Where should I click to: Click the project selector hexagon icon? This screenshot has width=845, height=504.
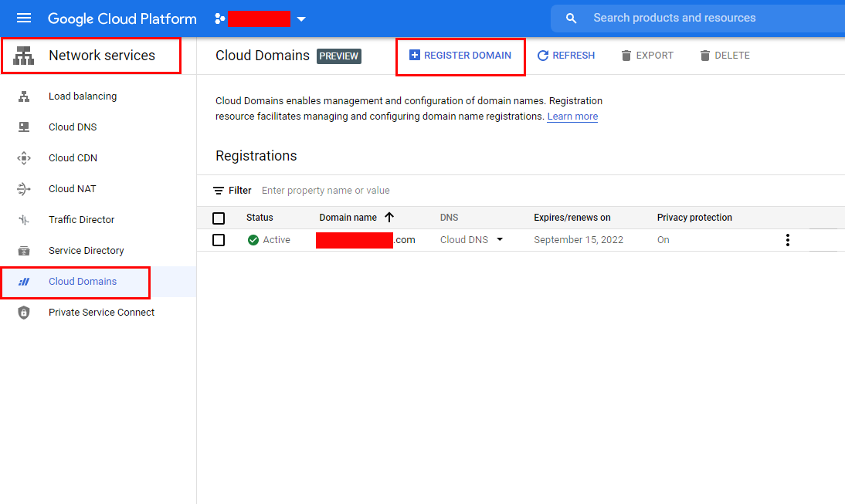(219, 19)
